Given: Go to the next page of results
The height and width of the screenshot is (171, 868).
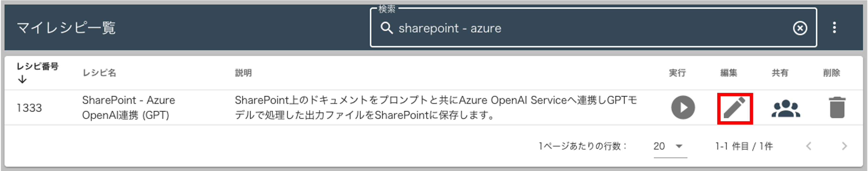Looking at the screenshot, I should (x=844, y=146).
